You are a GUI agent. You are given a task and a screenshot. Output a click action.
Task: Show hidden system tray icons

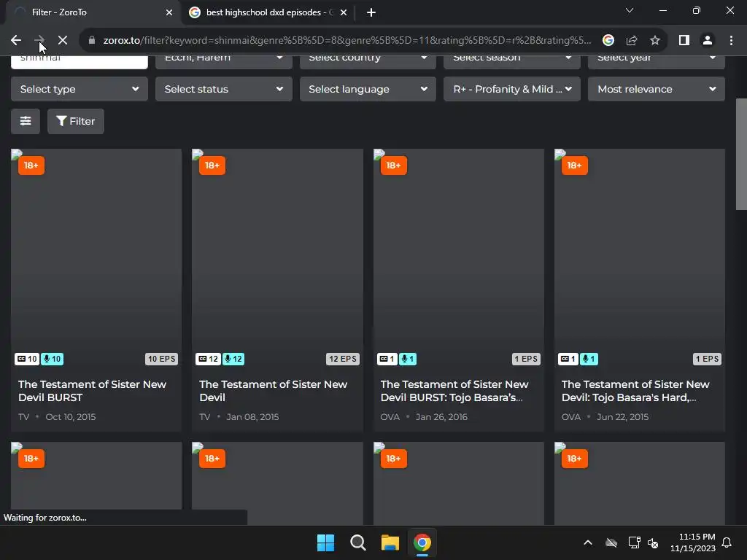(x=588, y=542)
